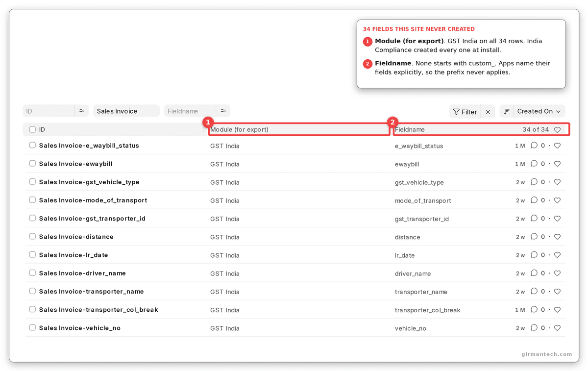Check the Sales Invoice-ewaybill row
This screenshot has width=588, height=371.
tap(32, 163)
